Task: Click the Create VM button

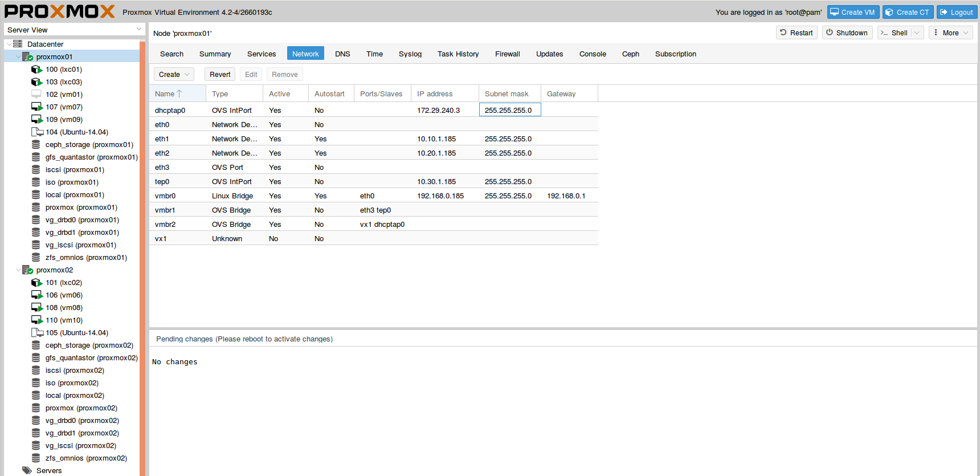Action: 852,13
